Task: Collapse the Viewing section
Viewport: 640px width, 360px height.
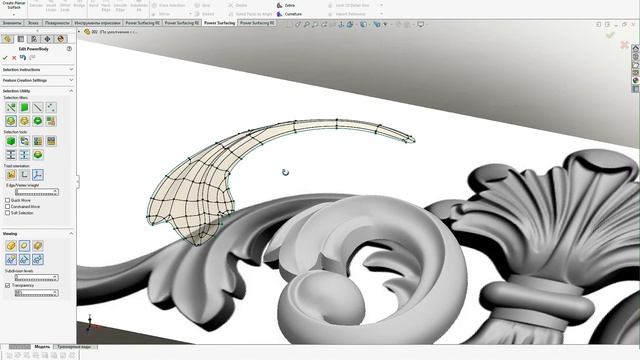Action: (x=38, y=234)
